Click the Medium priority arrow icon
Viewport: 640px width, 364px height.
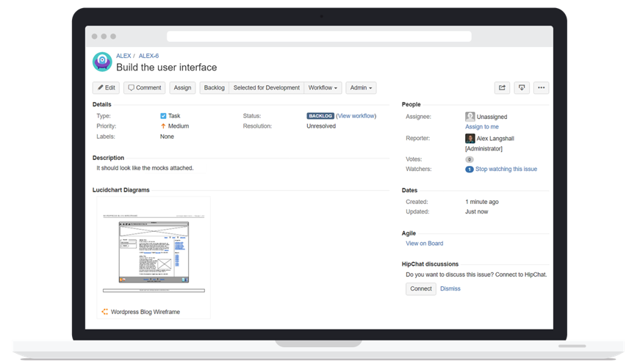click(x=163, y=126)
